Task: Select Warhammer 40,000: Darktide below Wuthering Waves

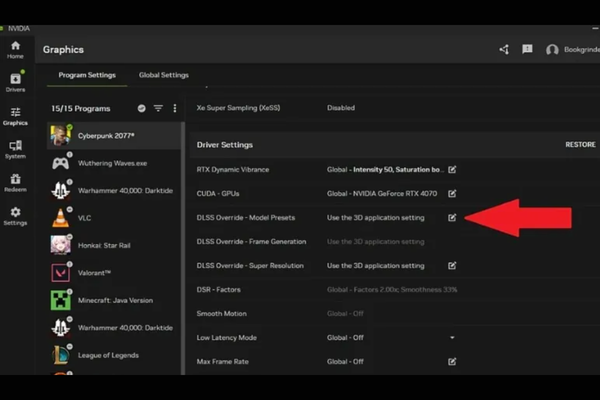Action: coord(114,191)
